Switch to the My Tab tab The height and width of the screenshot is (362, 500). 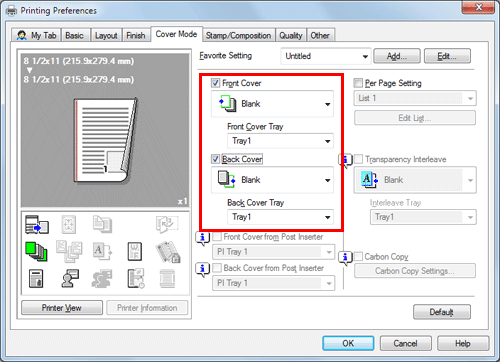tap(37, 35)
